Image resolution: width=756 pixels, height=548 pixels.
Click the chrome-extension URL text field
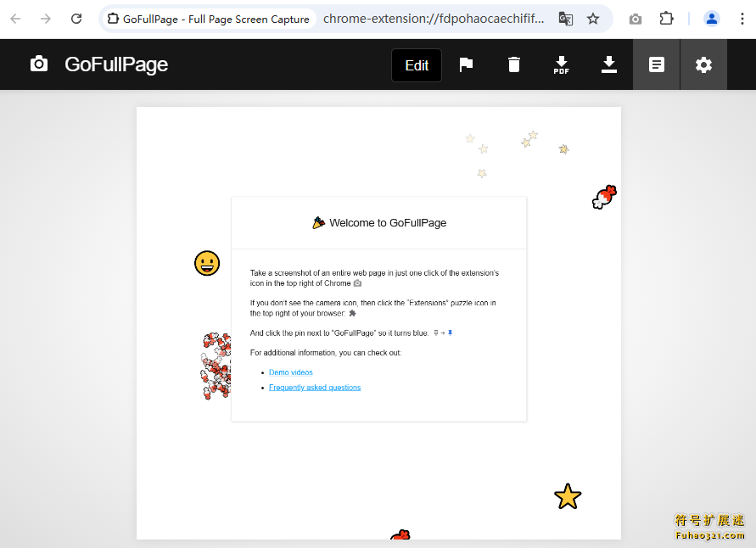pos(434,19)
